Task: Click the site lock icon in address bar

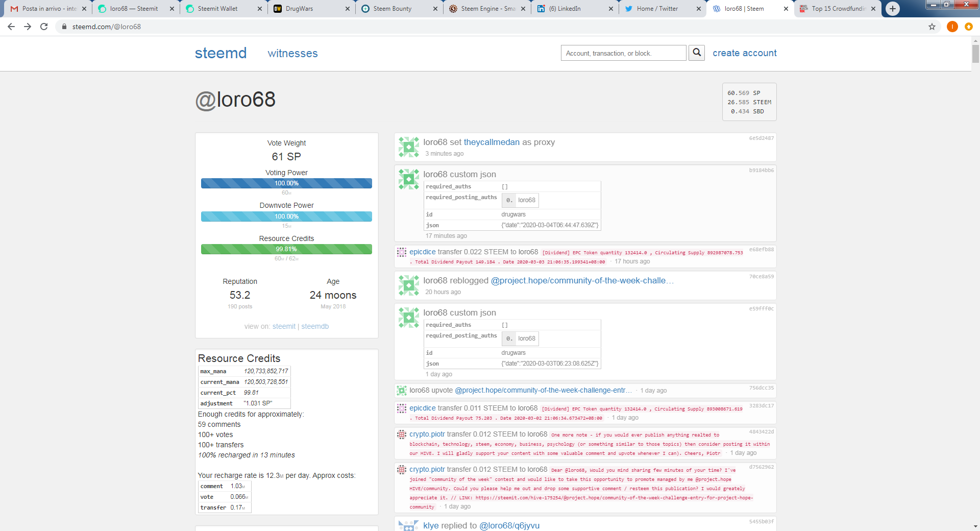Action: (x=64, y=27)
